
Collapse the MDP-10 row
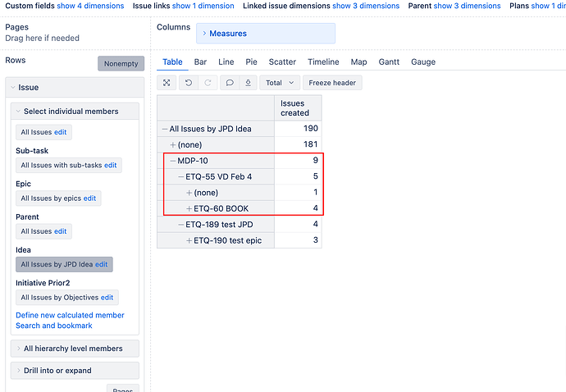coord(172,161)
